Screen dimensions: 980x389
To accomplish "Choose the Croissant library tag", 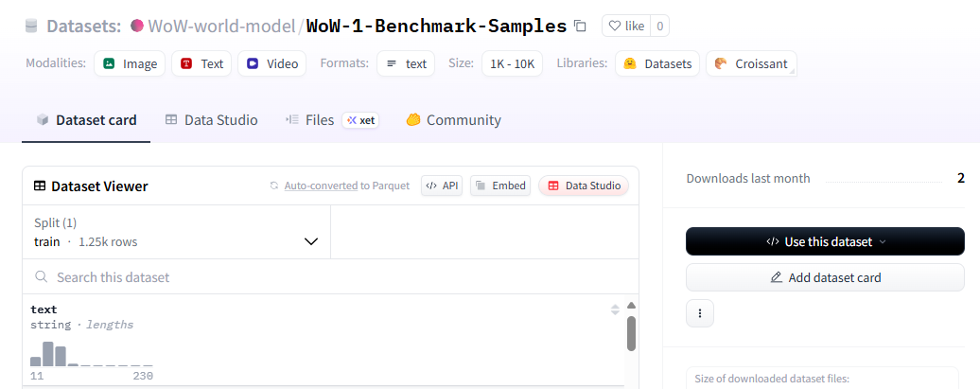I will tap(751, 63).
